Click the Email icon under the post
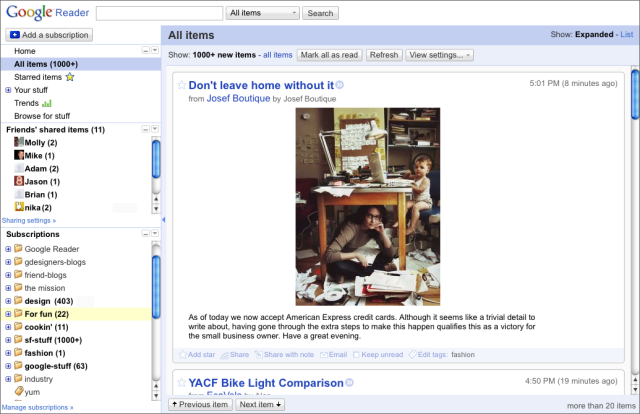This screenshot has height=414, width=640. [323, 354]
